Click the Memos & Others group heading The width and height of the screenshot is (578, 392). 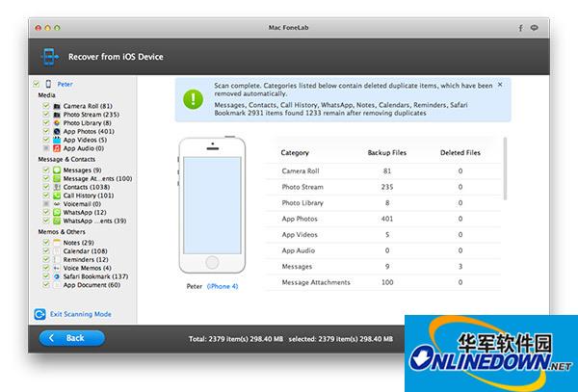(x=62, y=232)
